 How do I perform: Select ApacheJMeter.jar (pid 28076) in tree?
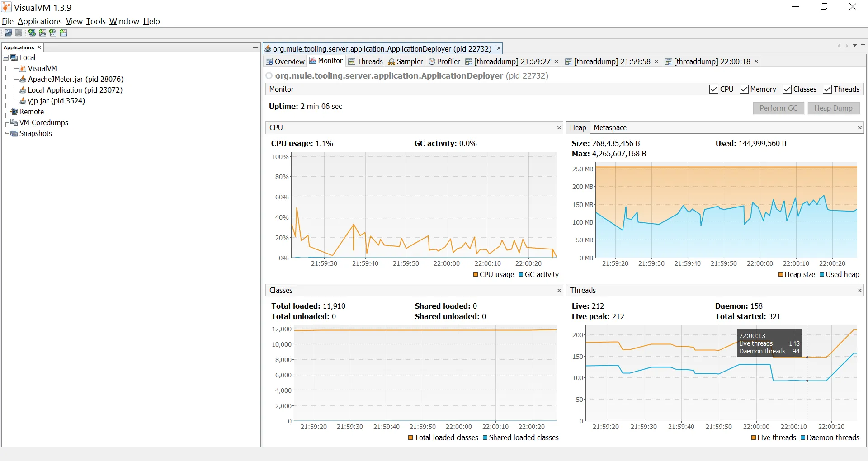pyautogui.click(x=75, y=79)
